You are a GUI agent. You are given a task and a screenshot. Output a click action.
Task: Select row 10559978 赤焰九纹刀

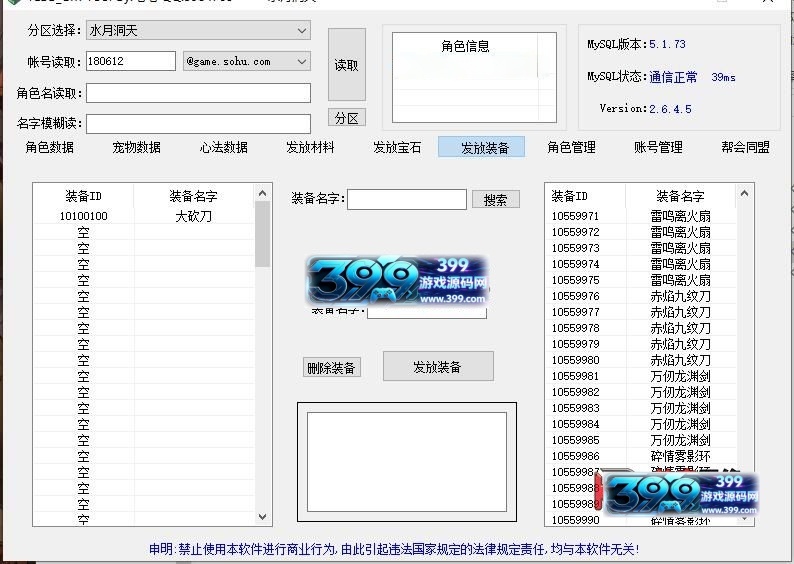pyautogui.click(x=641, y=328)
